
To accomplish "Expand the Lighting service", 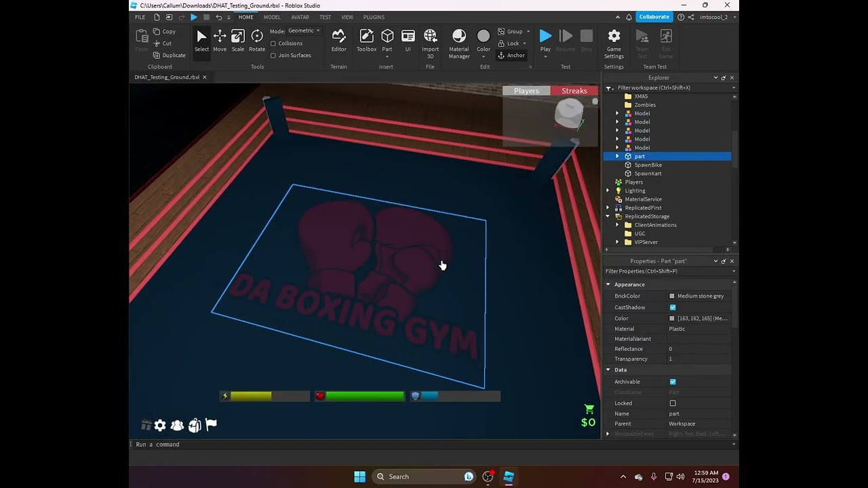I will point(608,190).
